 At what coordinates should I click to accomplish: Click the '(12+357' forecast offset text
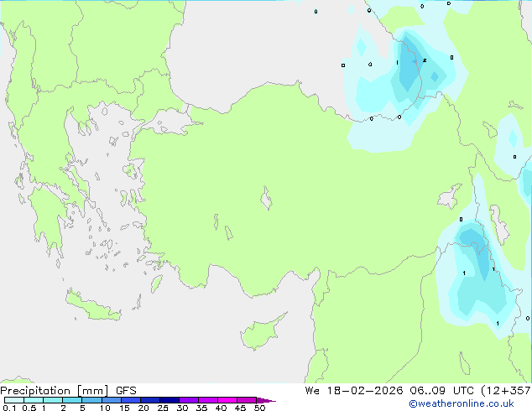[506, 391]
